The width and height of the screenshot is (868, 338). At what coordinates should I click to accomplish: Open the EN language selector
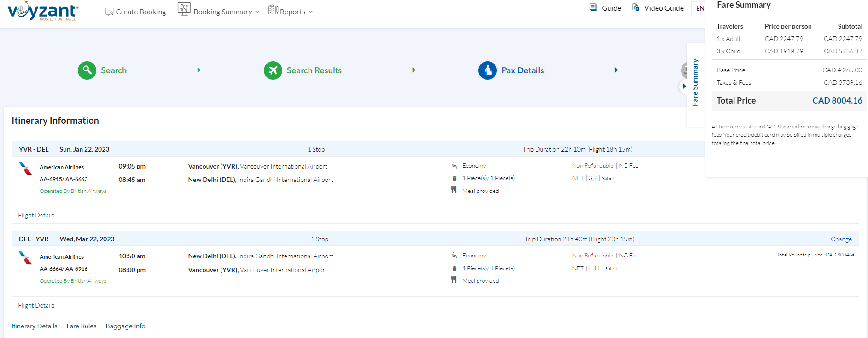[699, 8]
